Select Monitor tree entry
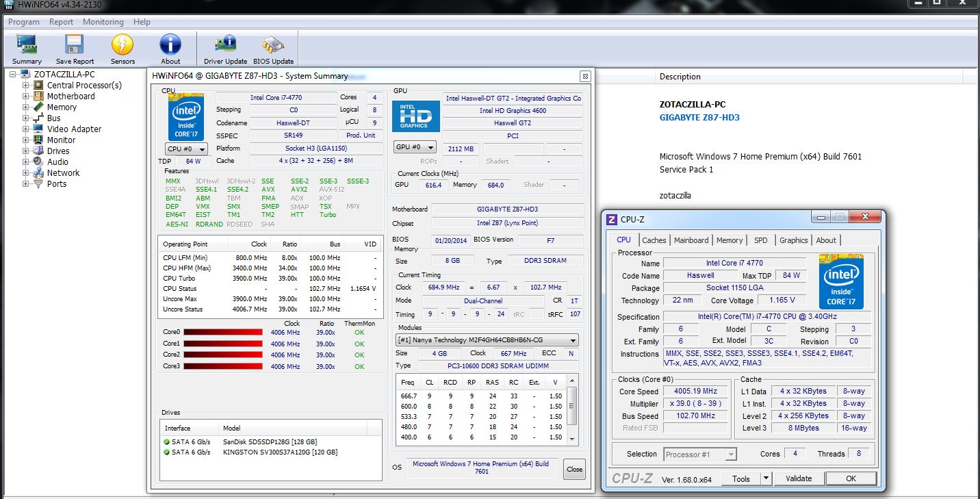The width and height of the screenshot is (980, 499). click(x=61, y=140)
